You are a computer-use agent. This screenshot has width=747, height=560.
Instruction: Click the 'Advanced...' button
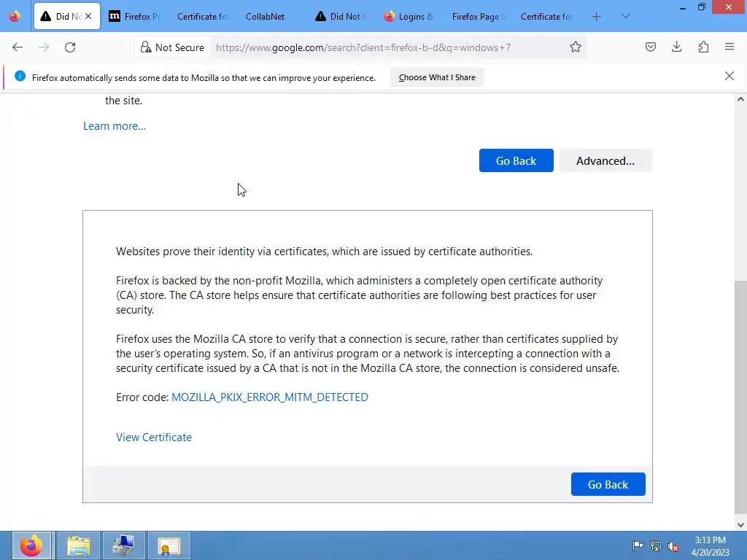[x=605, y=160]
